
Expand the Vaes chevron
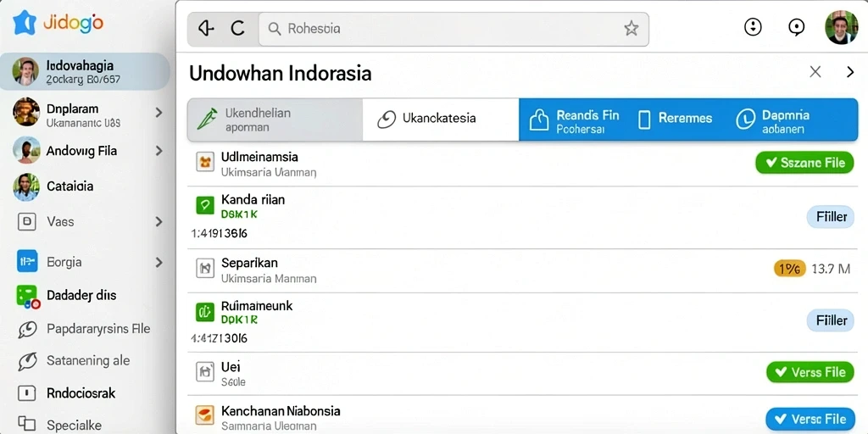coord(159,222)
